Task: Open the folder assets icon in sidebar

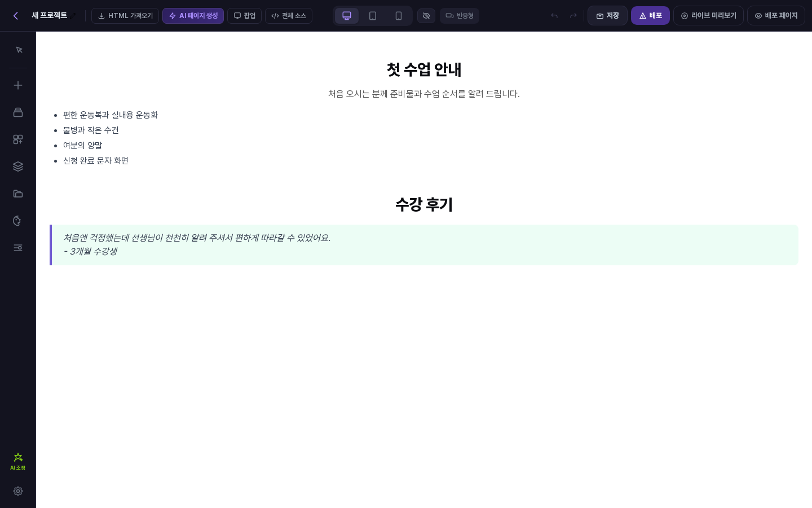Action: click(x=18, y=194)
